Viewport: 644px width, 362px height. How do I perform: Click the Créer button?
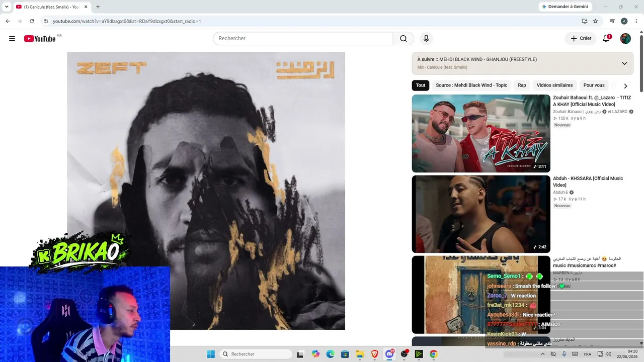coord(581,39)
